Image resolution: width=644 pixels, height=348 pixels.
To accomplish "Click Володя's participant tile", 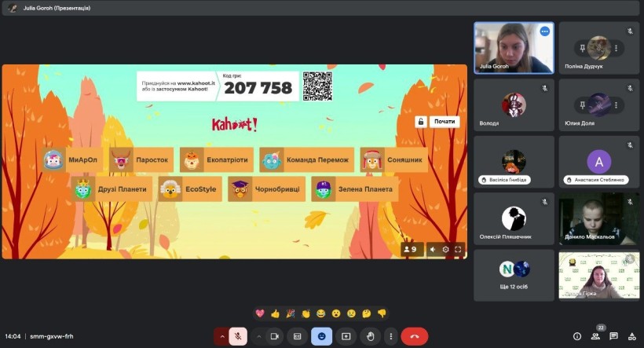I will pyautogui.click(x=514, y=105).
